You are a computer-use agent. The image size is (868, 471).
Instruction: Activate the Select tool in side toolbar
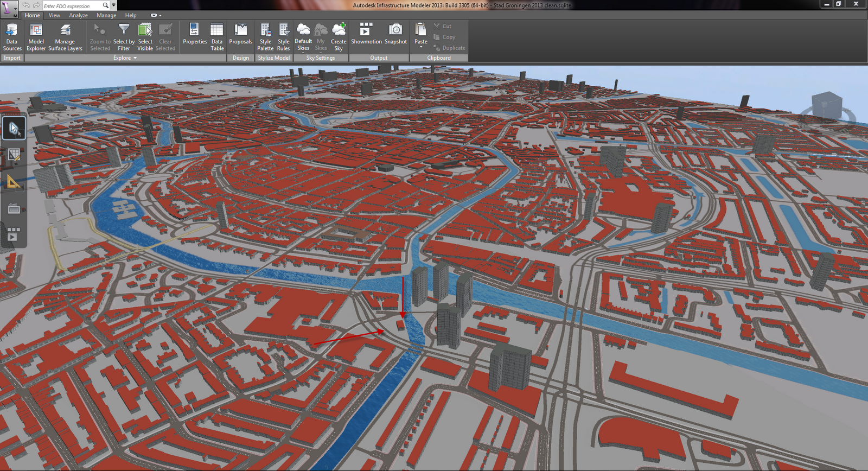[14, 129]
